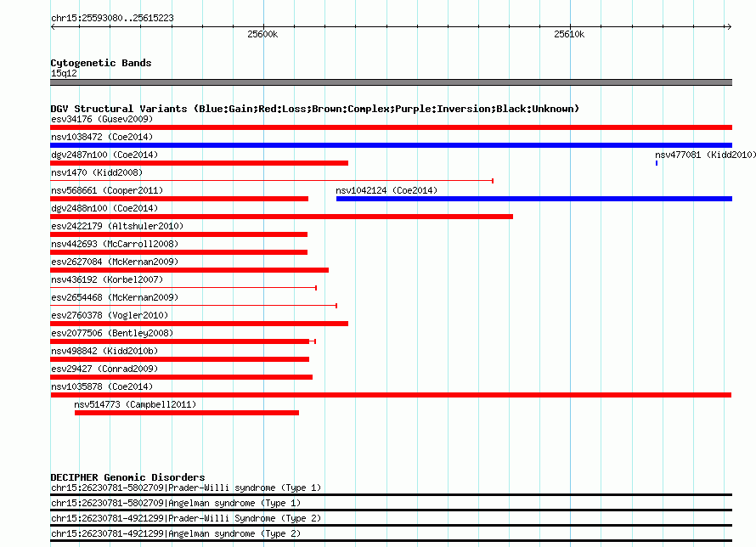The height and width of the screenshot is (547, 756).
Task: Click the DECIPHER Genomic Disorders track title
Action: tap(127, 477)
